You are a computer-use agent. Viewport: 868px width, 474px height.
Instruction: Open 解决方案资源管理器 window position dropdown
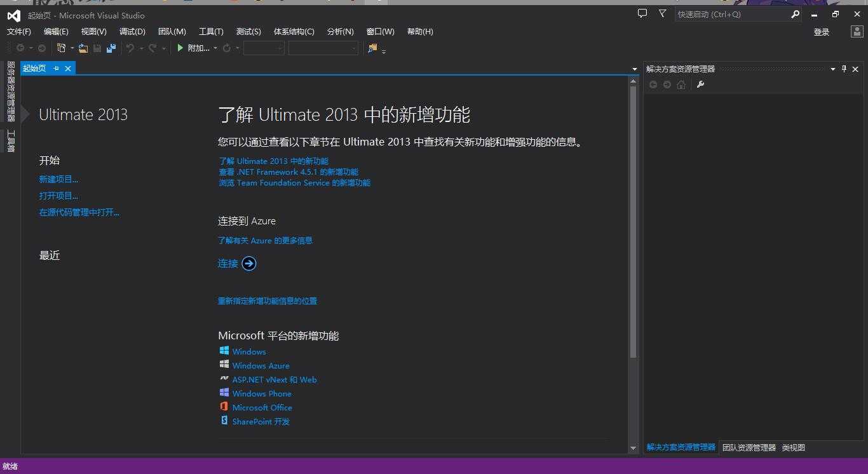[832, 69]
